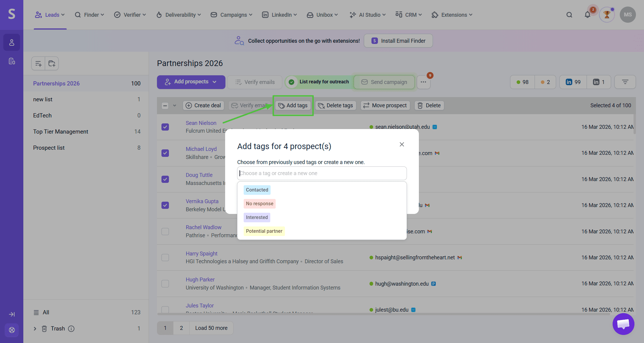Check Rachel Wadlow's checkbox
Screen dimensions: 644x343
[x=165, y=232]
